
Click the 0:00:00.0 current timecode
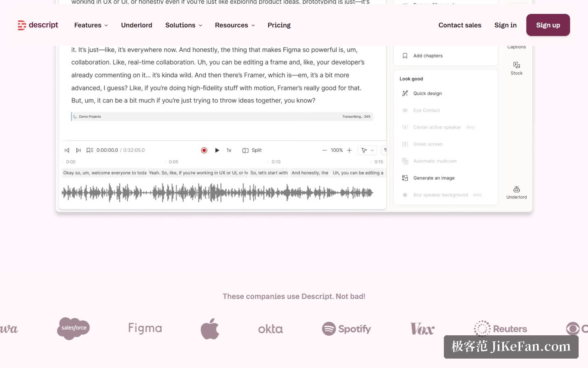pyautogui.click(x=107, y=150)
